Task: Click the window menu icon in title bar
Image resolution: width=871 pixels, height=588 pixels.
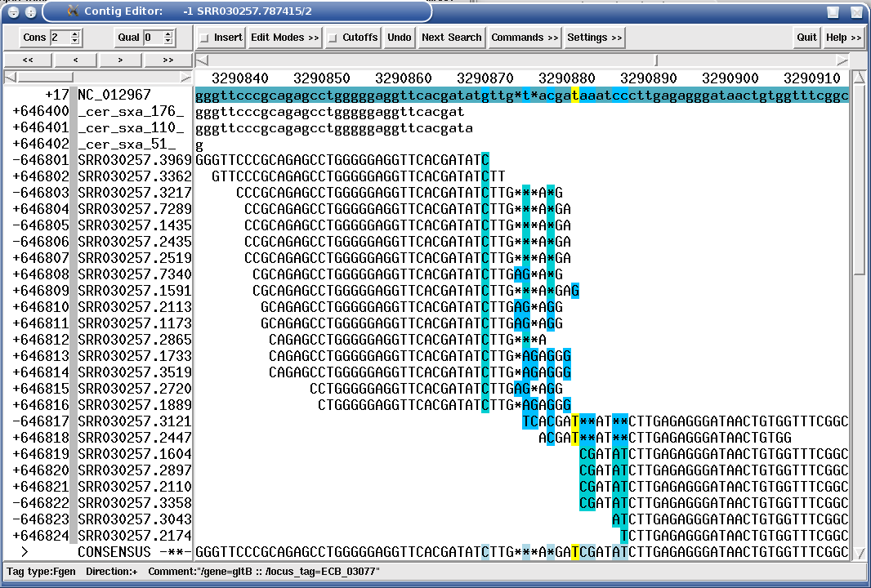Action: point(13,11)
